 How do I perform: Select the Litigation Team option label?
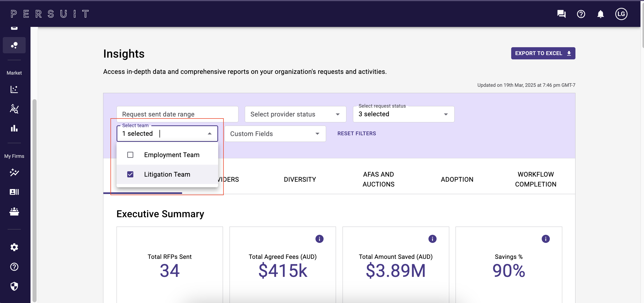pyautogui.click(x=167, y=174)
